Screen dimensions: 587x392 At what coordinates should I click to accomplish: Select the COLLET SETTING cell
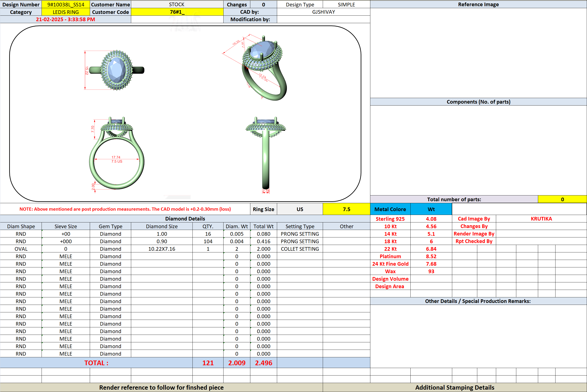[x=300, y=249]
